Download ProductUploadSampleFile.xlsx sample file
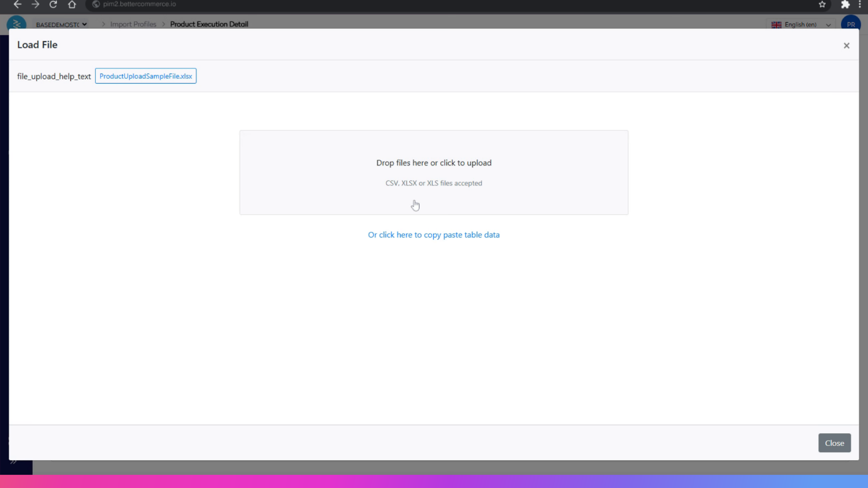 [x=146, y=76]
